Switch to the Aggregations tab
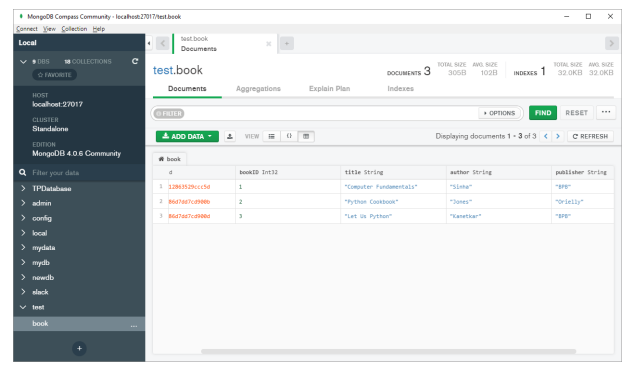This screenshot has width=631, height=375. (x=258, y=89)
